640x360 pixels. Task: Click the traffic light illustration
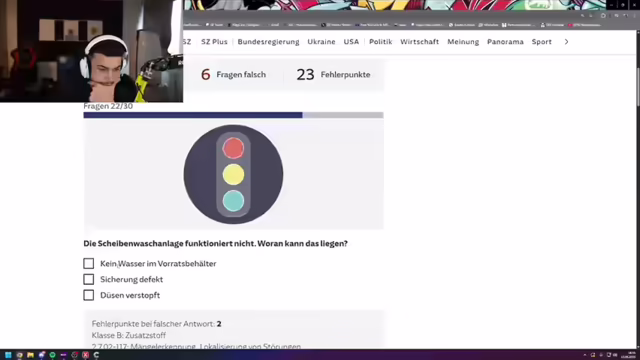point(233,174)
